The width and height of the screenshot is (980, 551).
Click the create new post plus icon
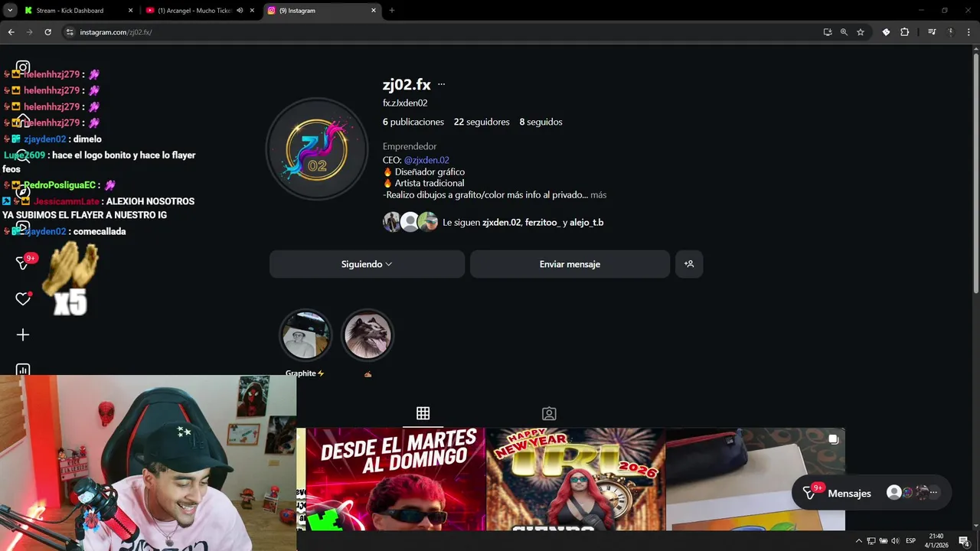pyautogui.click(x=23, y=334)
